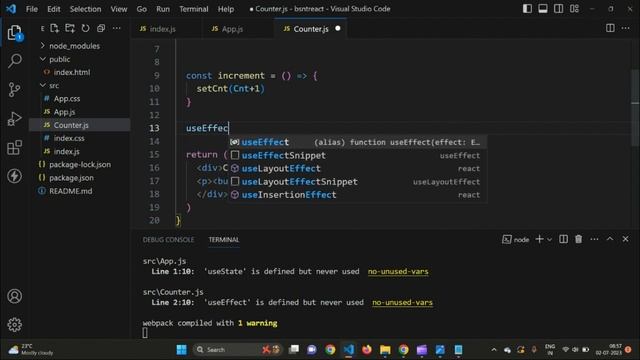Open the Run and Debug view
The width and height of the screenshot is (640, 360).
click(x=14, y=118)
